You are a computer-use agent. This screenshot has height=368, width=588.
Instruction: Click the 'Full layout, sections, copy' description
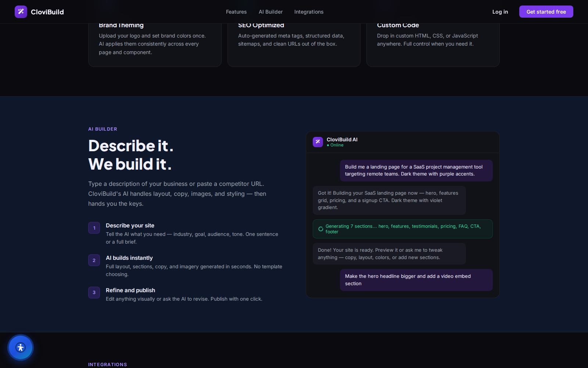[x=194, y=270]
